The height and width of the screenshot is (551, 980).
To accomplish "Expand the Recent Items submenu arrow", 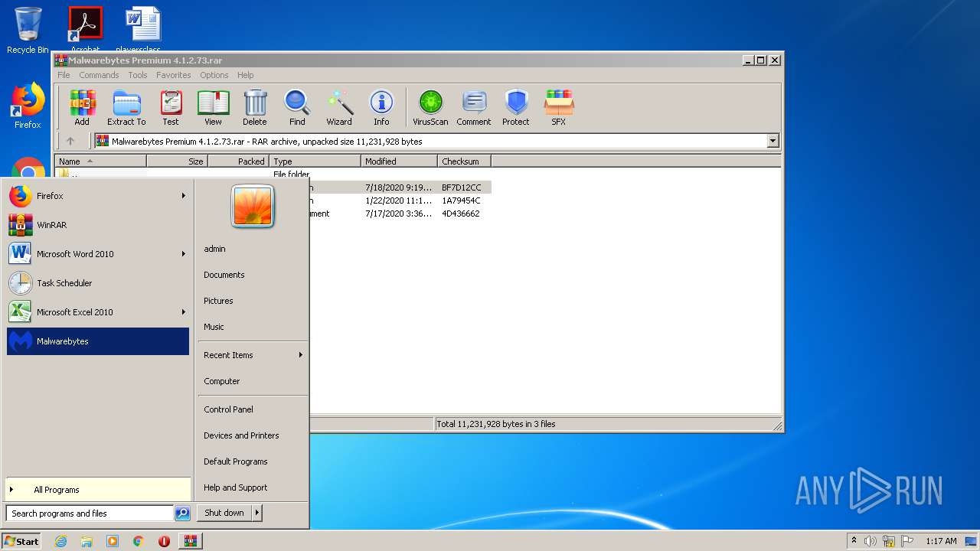I will 301,355.
